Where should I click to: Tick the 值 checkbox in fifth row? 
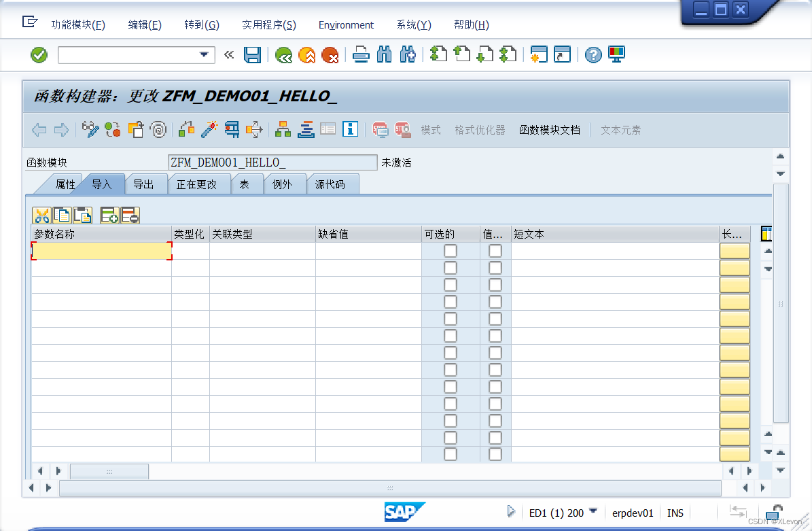(x=495, y=319)
